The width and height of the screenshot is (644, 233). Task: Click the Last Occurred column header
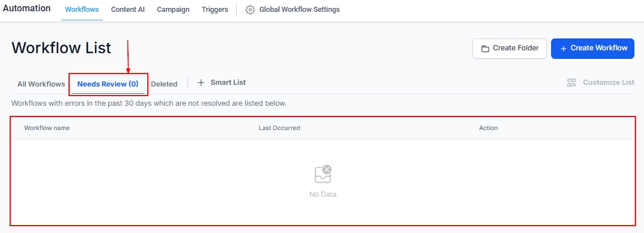point(279,128)
